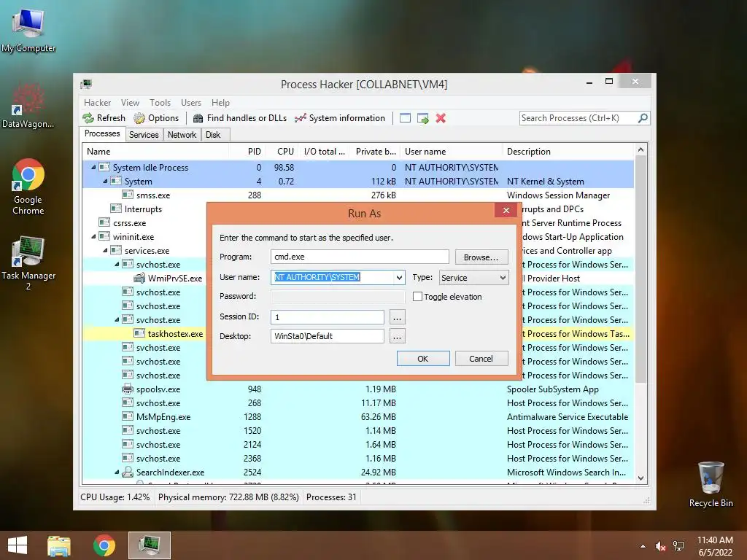Open the Tools menu
Image resolution: width=747 pixels, height=560 pixels.
coord(160,103)
